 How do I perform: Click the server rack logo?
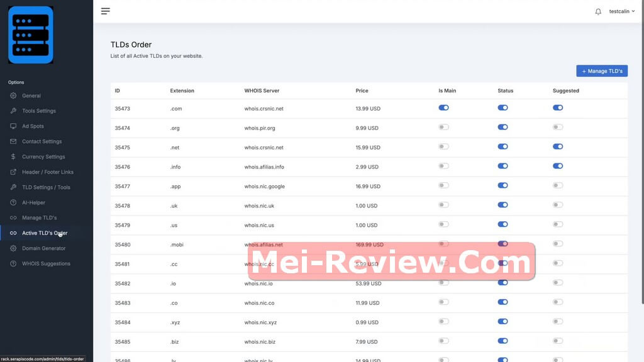[31, 35]
